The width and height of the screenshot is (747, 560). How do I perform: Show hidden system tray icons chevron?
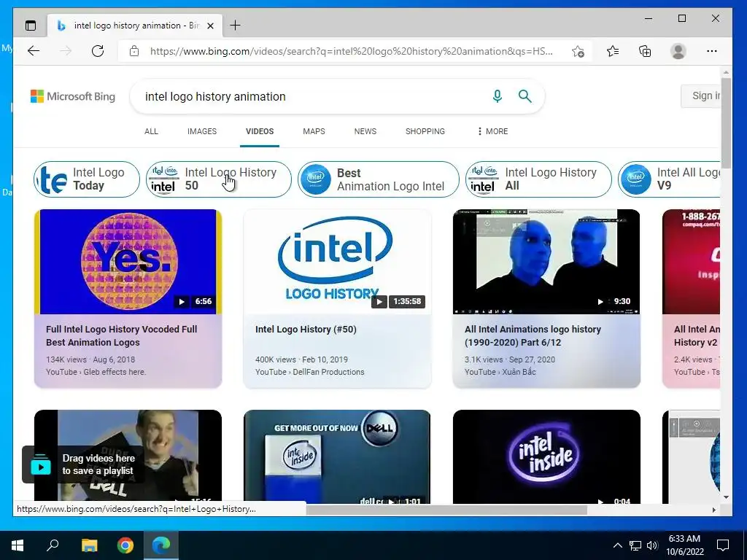click(x=617, y=545)
